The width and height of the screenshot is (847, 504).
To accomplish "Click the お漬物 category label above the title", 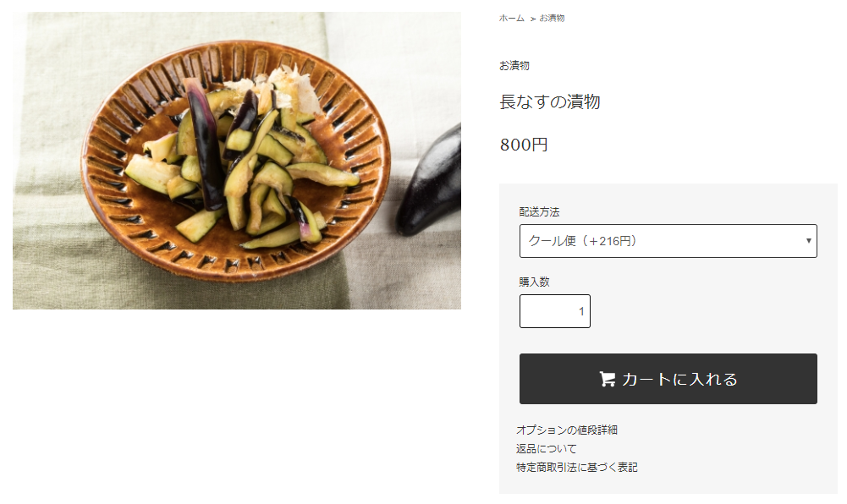I will click(514, 66).
